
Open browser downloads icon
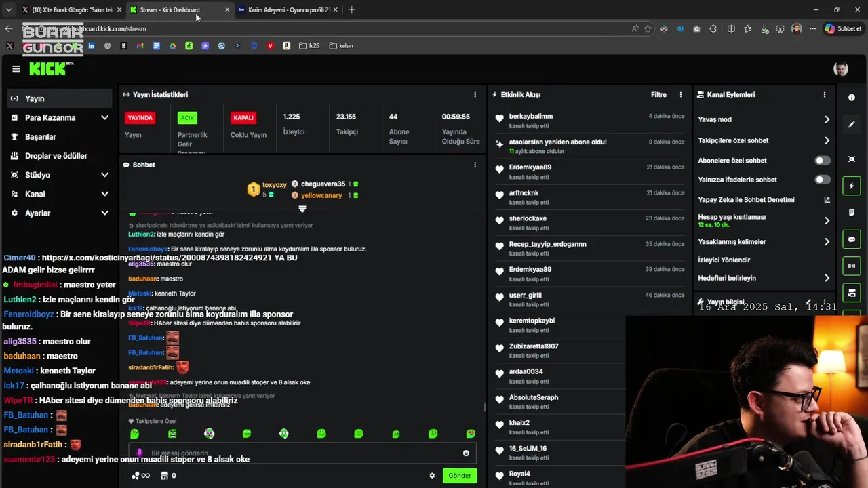coord(764,28)
